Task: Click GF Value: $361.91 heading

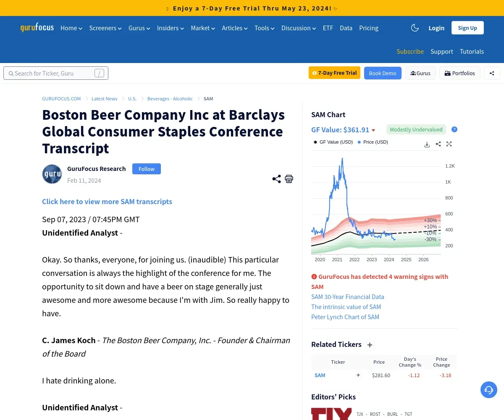Action: [x=340, y=130]
